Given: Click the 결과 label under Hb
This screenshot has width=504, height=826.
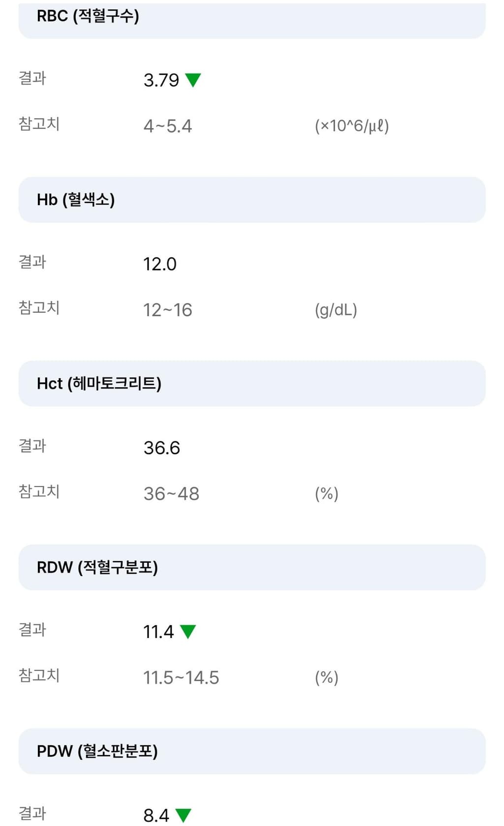Looking at the screenshot, I should pyautogui.click(x=32, y=262).
